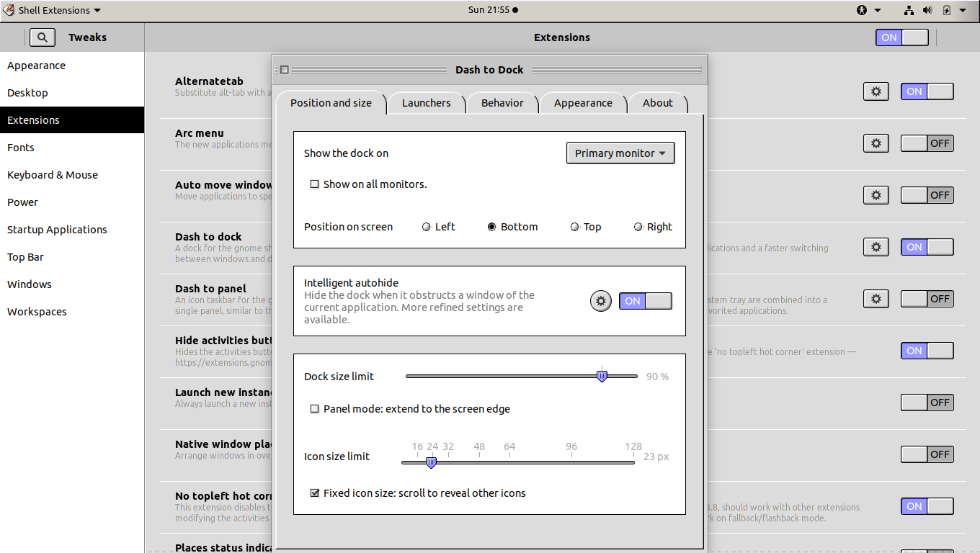Turn off Intelligent autohide switch
This screenshot has width=980, height=553.
(646, 301)
